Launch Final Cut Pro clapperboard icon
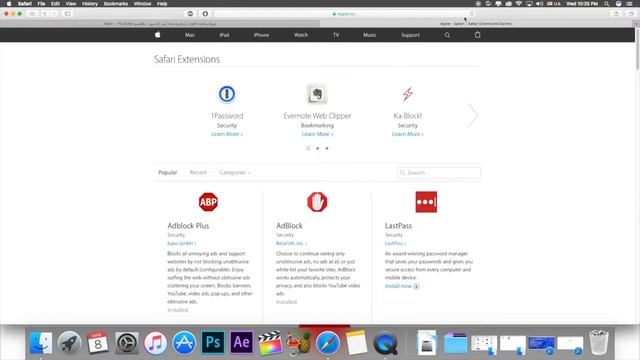This screenshot has height=360, width=640. (270, 342)
